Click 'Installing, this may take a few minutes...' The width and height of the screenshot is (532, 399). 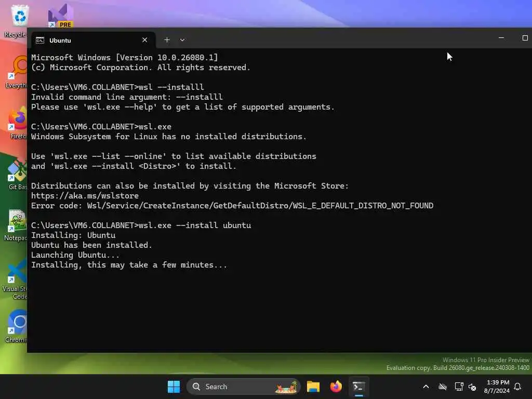[x=129, y=264]
